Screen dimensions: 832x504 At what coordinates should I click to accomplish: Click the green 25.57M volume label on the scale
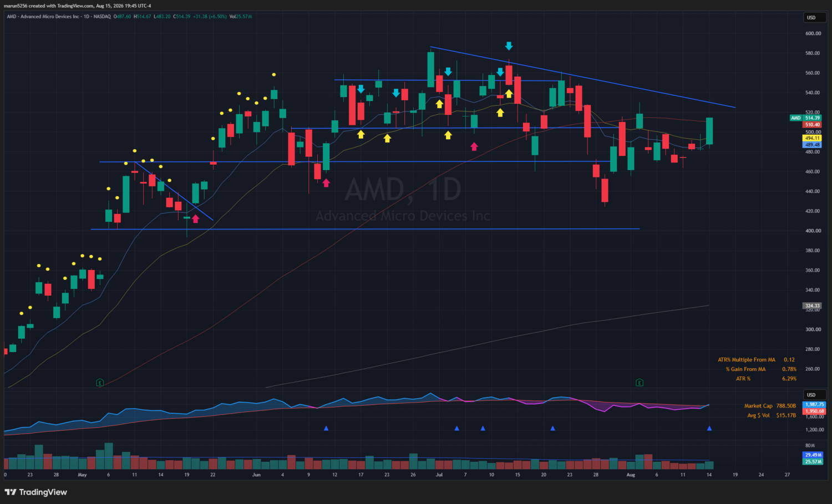point(813,462)
